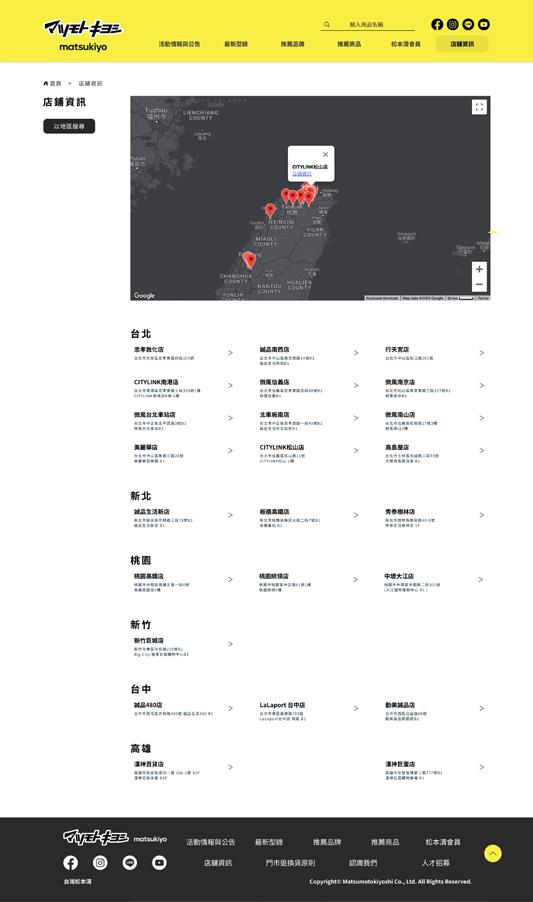Viewport: 533px width, 902px height.
Task: Click the Matsukiyo logo in the header
Action: (83, 35)
